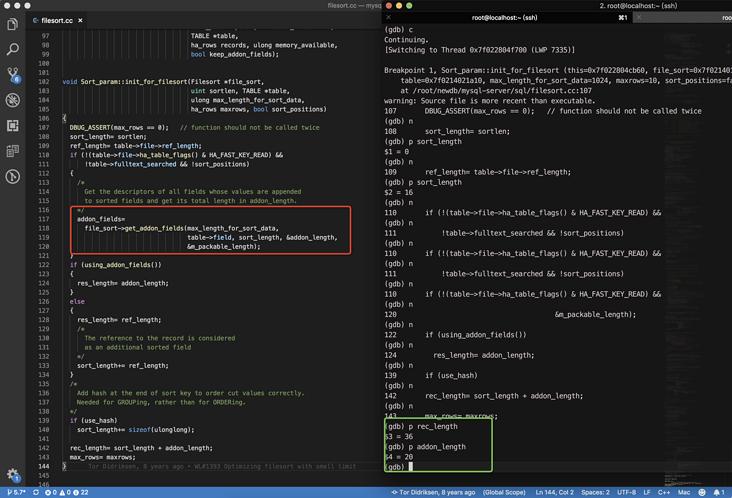Image resolution: width=732 pixels, height=498 pixels.
Task: Open the notifications bell in status bar
Action: 718,492
